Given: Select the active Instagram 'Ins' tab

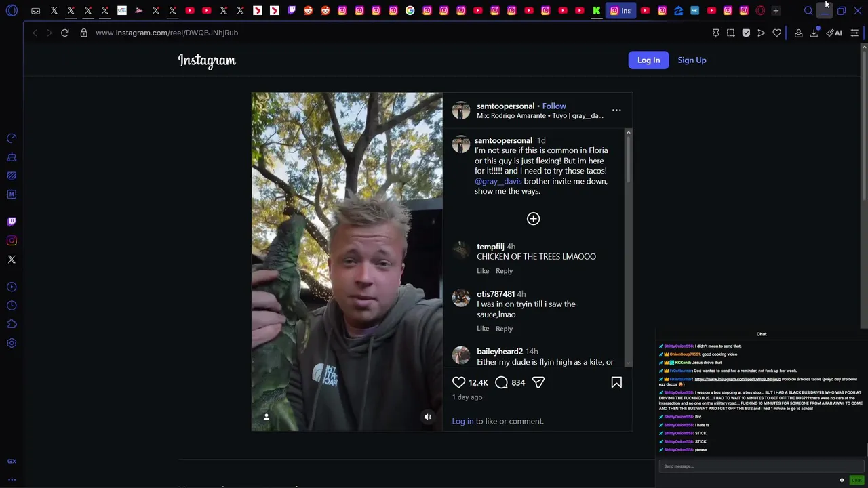Looking at the screenshot, I should coord(621,11).
